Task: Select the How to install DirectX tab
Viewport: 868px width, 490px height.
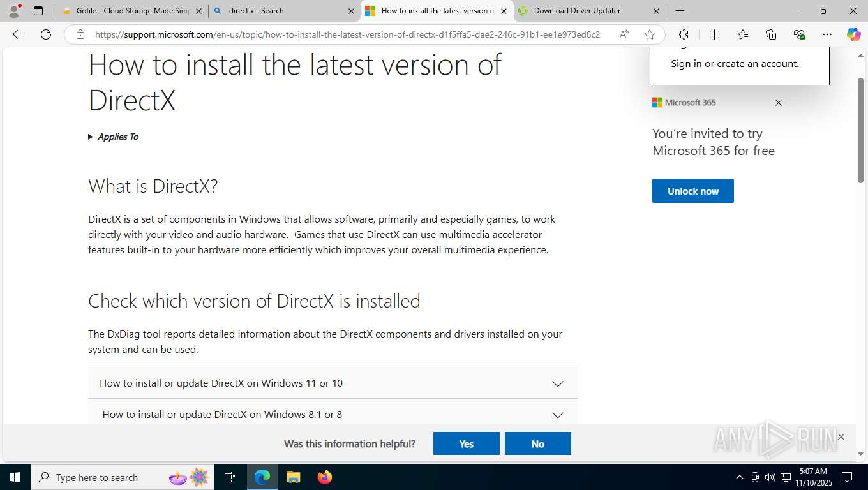Action: coord(437,11)
